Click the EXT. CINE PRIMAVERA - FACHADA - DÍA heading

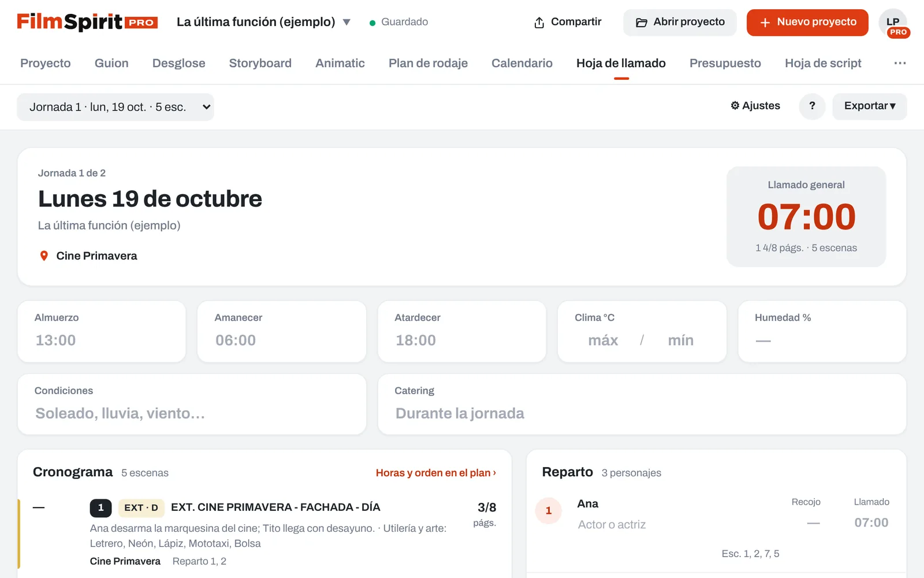point(275,507)
